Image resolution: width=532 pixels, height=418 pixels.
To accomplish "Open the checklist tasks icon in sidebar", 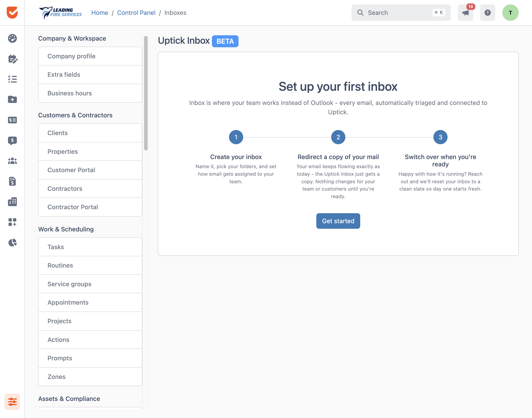I will 12,79.
